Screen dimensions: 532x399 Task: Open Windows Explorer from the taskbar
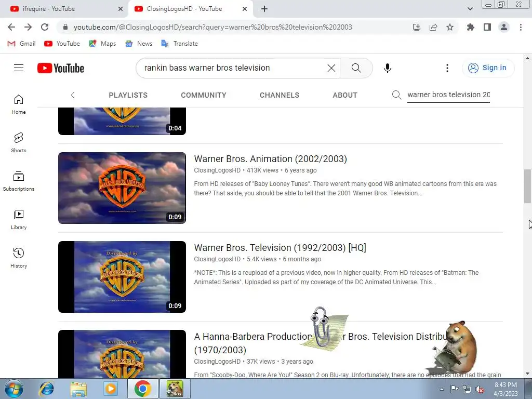coord(78,389)
